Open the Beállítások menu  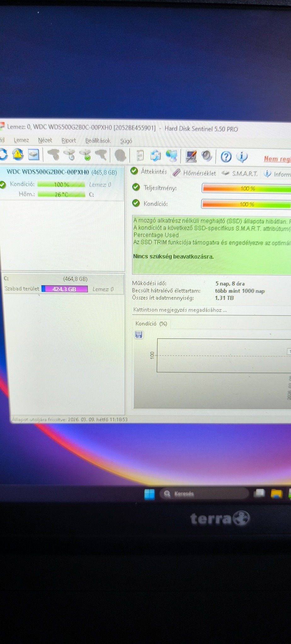click(98, 141)
